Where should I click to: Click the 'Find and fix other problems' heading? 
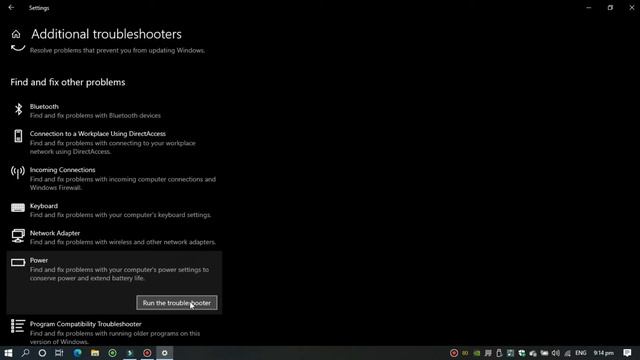tap(68, 82)
